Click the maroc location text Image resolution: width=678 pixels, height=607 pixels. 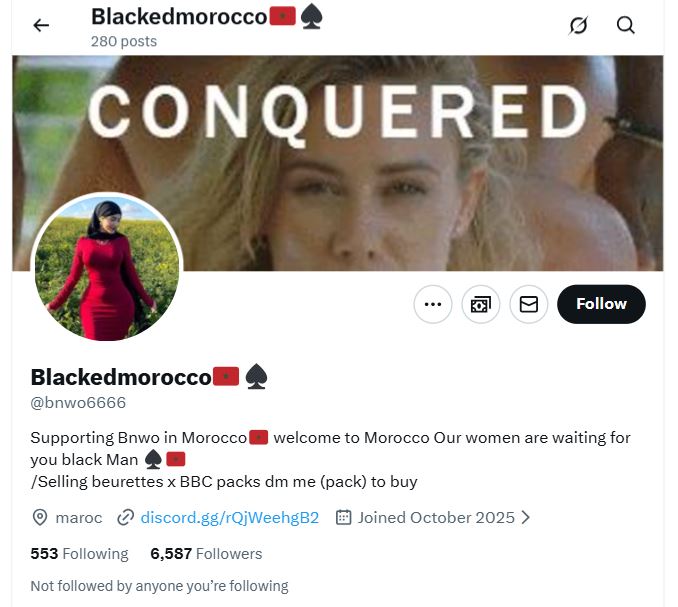coord(79,518)
